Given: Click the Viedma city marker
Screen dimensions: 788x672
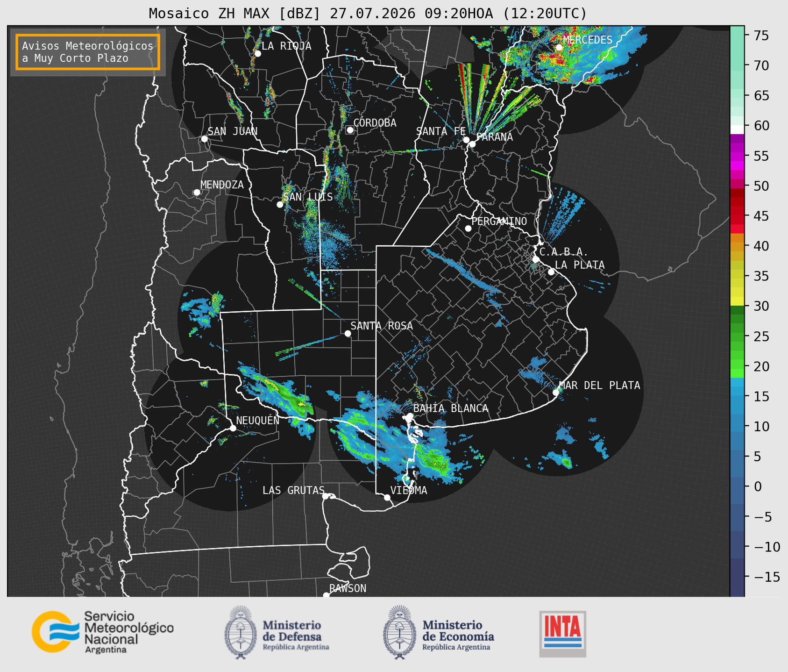Looking at the screenshot, I should 387,497.
